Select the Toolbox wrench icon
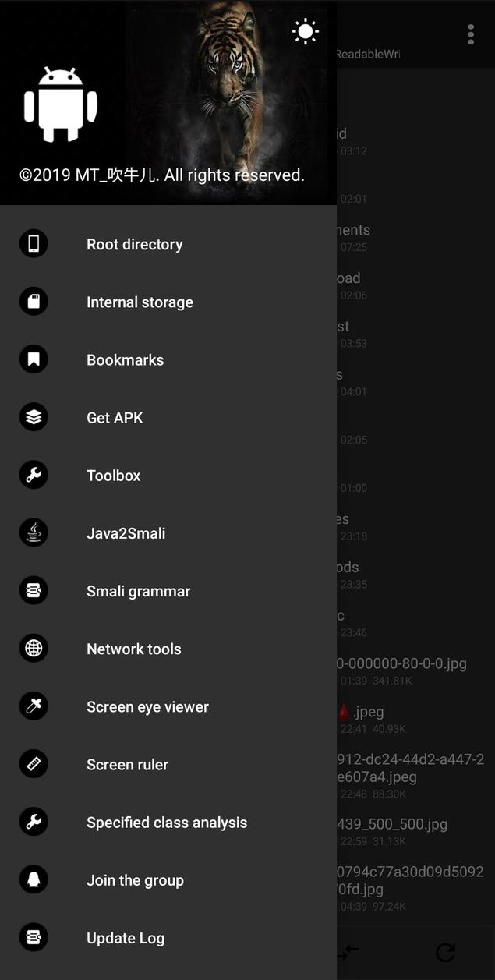 tap(34, 475)
